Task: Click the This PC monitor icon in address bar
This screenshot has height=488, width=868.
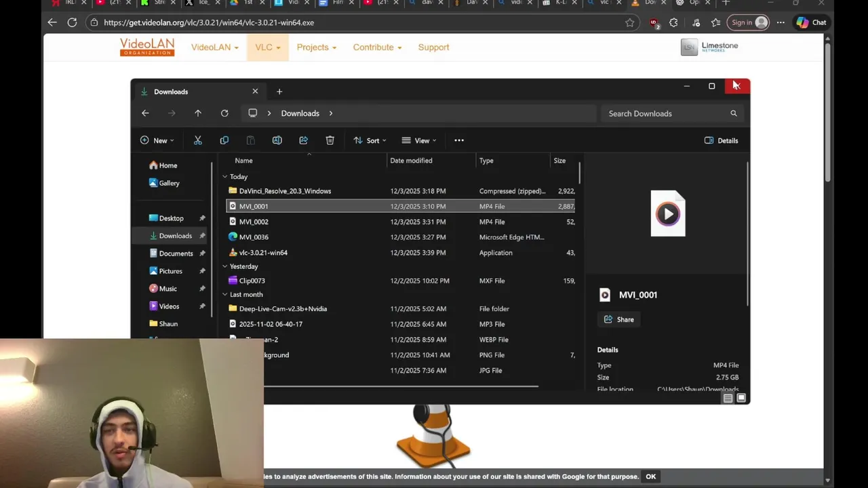Action: click(252, 113)
